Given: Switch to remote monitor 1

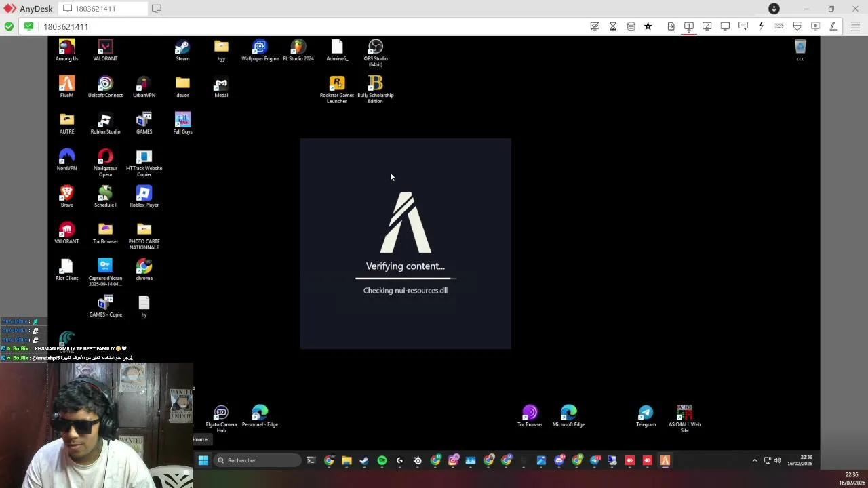Looking at the screenshot, I should 688,26.
